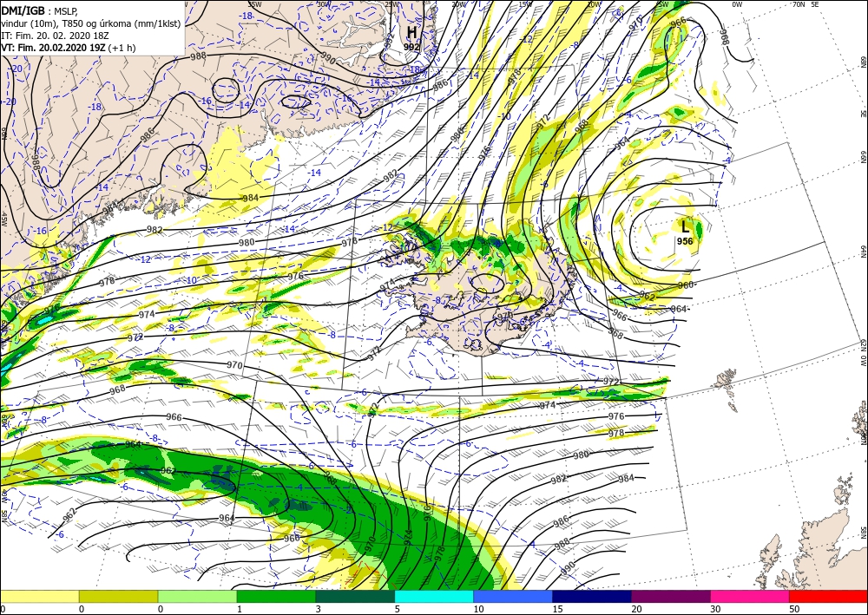Click the cyan 5 mm legend swatch
868x615 pixels.
pyautogui.click(x=434, y=596)
